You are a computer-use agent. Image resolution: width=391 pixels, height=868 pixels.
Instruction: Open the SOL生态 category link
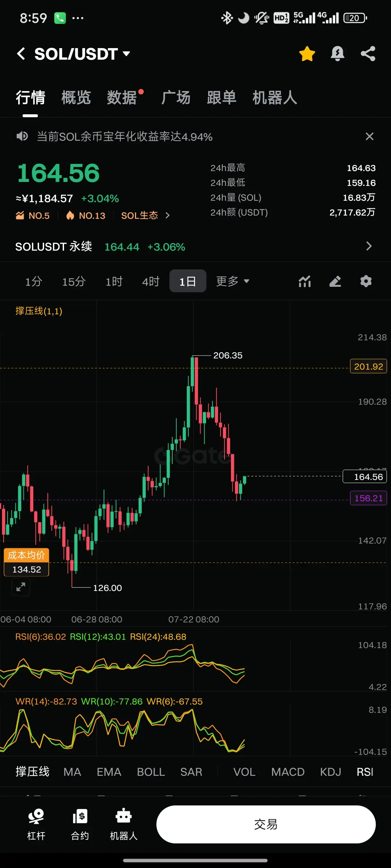pos(140,216)
